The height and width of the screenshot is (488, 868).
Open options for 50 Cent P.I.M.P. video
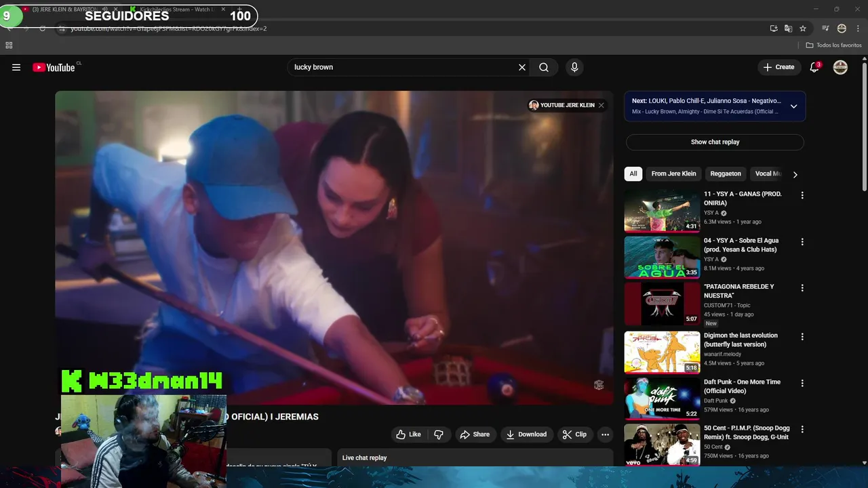[802, 430]
